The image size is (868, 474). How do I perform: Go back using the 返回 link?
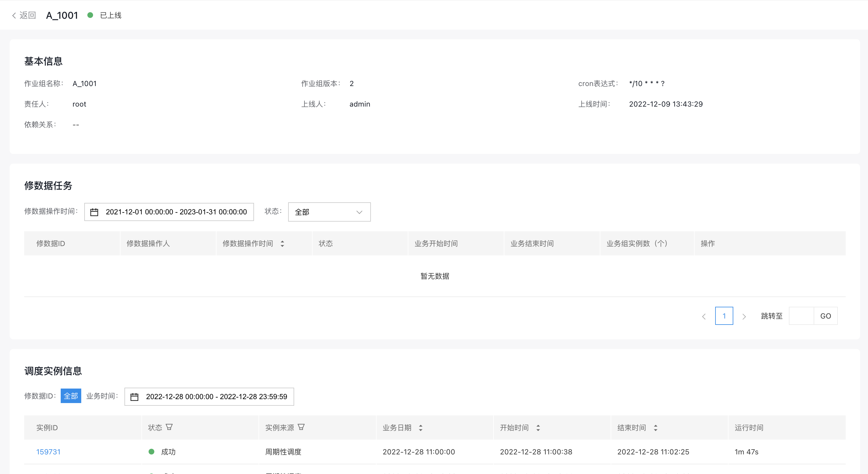pos(24,15)
